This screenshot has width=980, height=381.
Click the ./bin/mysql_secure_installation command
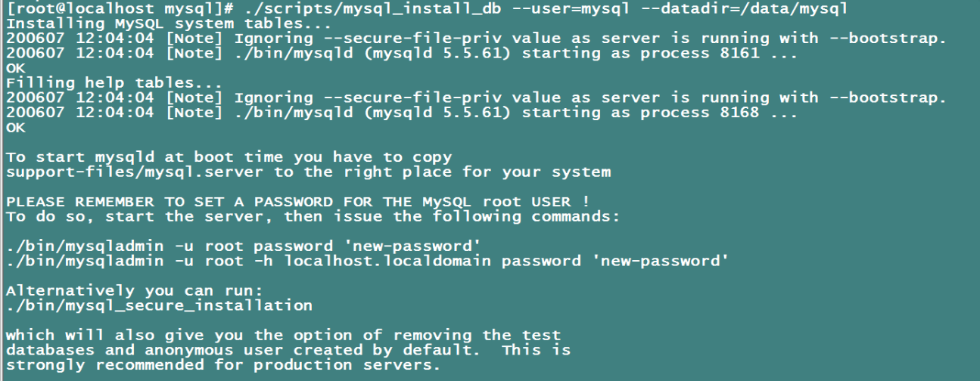point(159,305)
